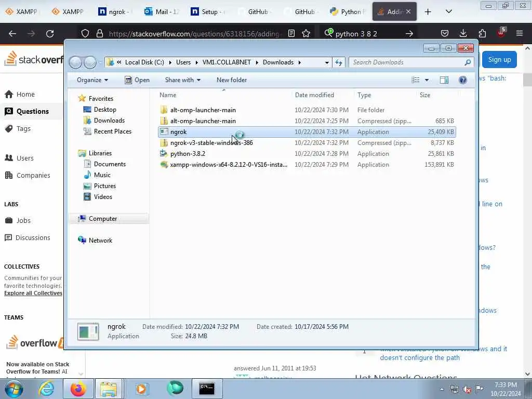Switch to Setup browser tab
Screen dimensions: 532x399
[x=208, y=11]
